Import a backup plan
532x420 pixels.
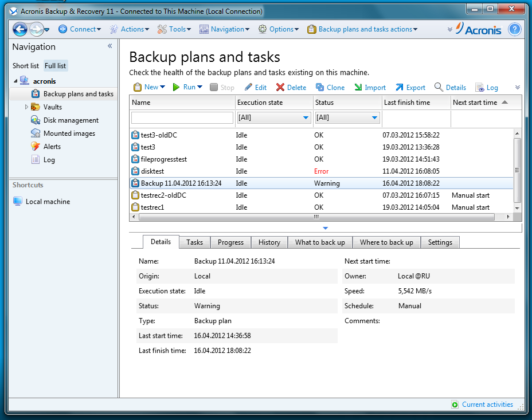tap(370, 88)
